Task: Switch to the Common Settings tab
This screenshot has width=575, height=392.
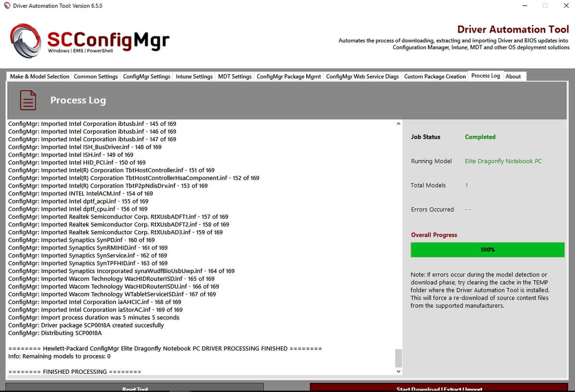Action: (x=96, y=77)
